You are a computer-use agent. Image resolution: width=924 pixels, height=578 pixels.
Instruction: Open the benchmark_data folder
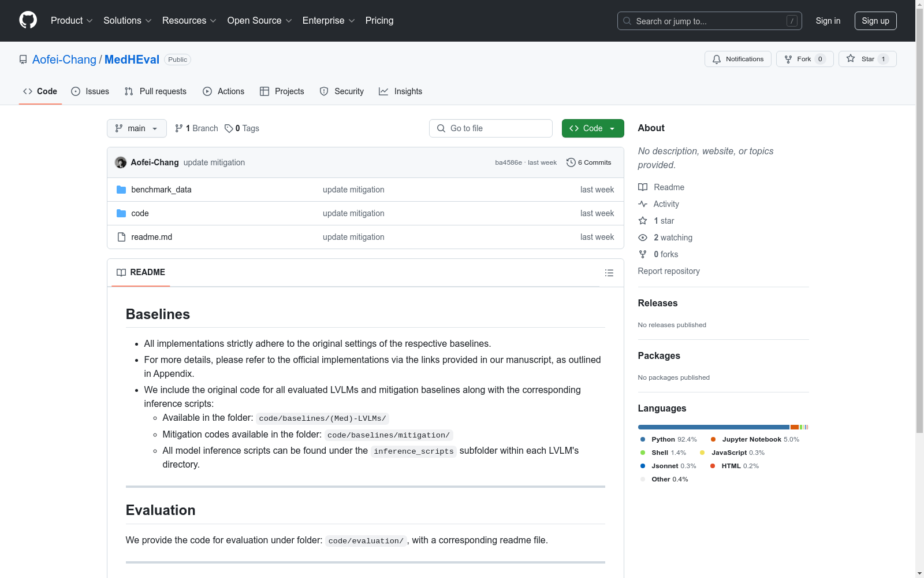[161, 190]
